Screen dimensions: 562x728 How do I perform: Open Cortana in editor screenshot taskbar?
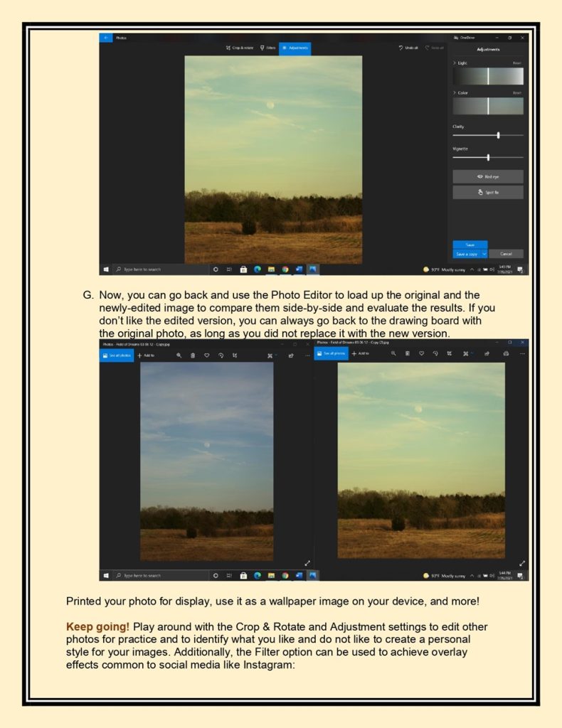pyautogui.click(x=216, y=269)
